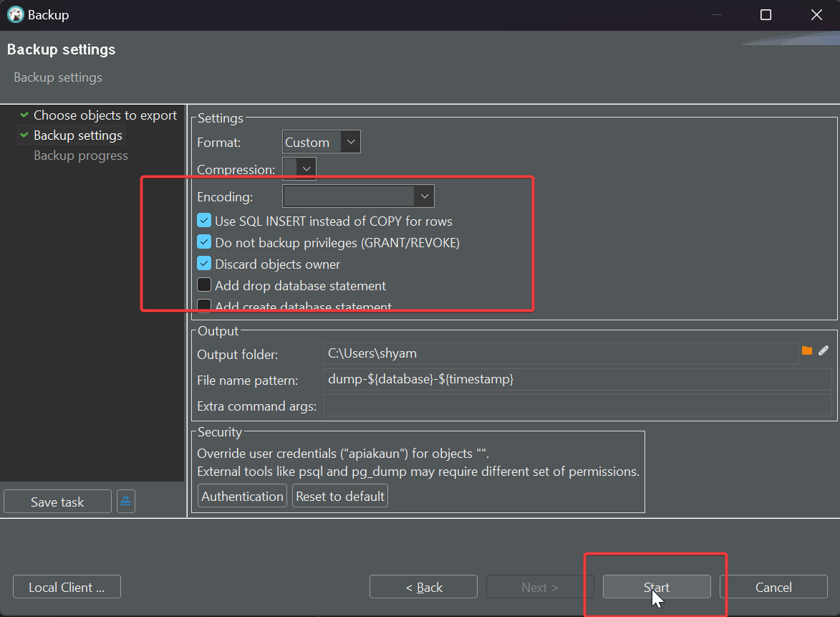Close the Backup dialog window
This screenshot has width=840, height=617.
816,14
